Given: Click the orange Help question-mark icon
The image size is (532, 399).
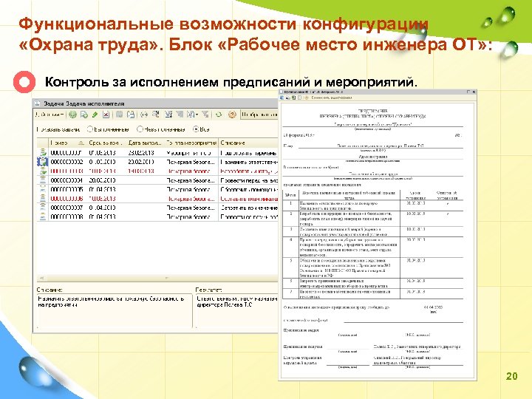Looking at the screenshot, I should tap(232, 115).
